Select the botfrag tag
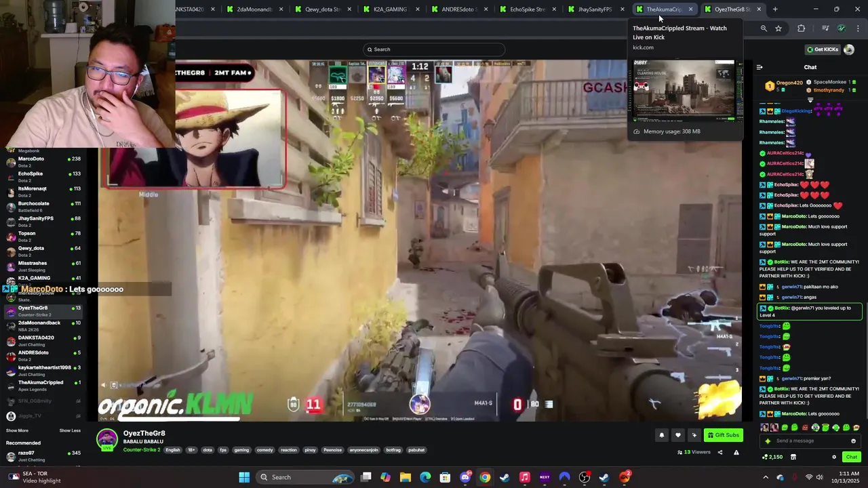The height and width of the screenshot is (488, 868). coord(393,450)
